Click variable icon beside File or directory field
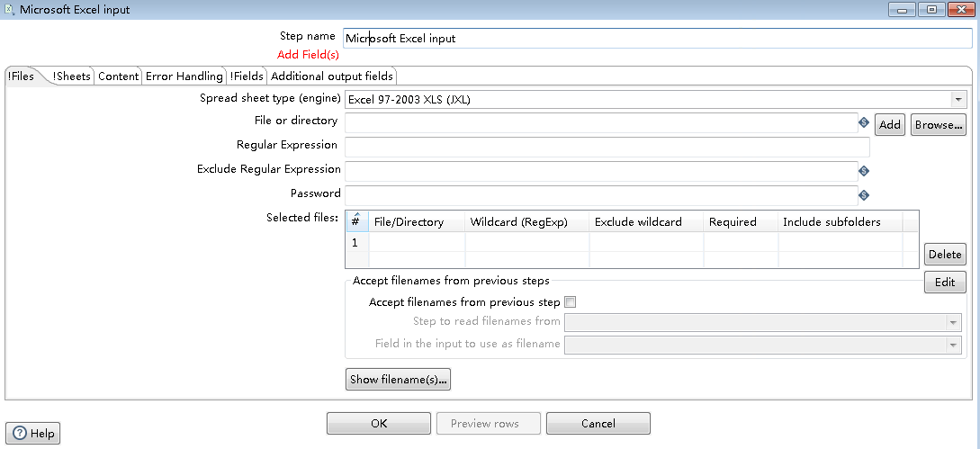 click(864, 123)
